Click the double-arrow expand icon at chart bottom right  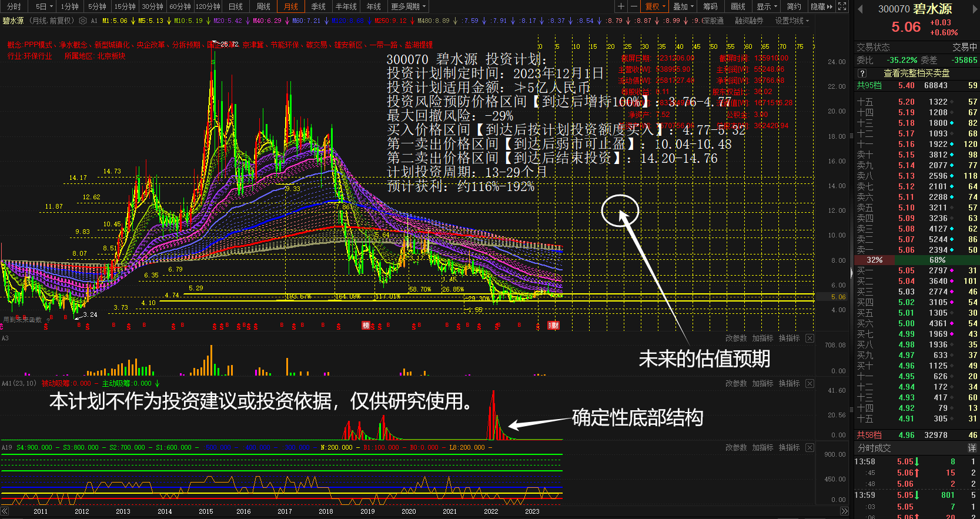point(844,511)
